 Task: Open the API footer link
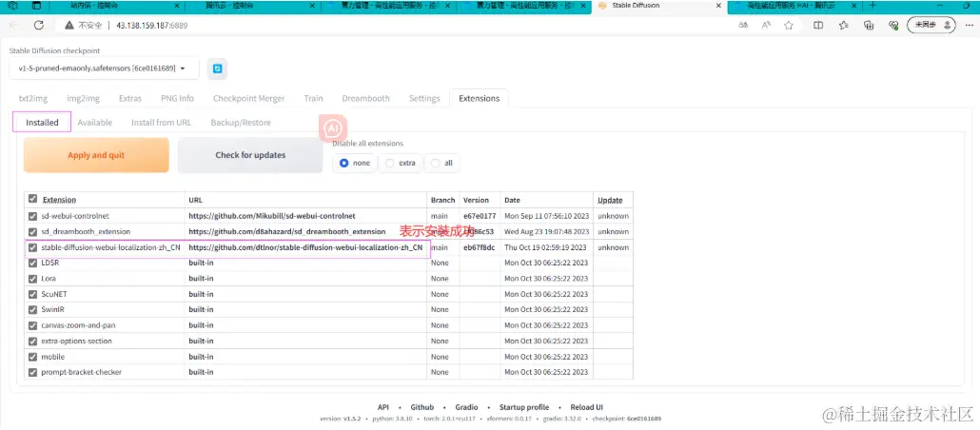(383, 407)
